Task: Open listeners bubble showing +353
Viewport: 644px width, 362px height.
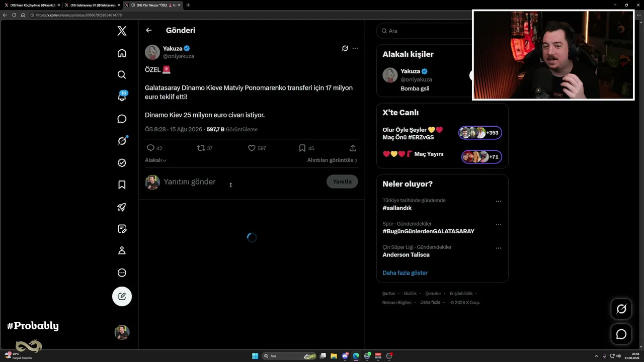Action: point(480,133)
